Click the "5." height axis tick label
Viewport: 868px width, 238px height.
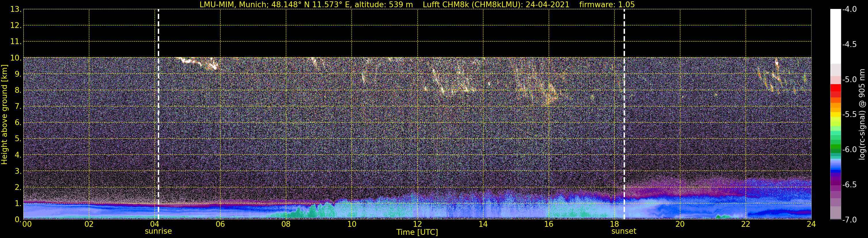point(18,139)
